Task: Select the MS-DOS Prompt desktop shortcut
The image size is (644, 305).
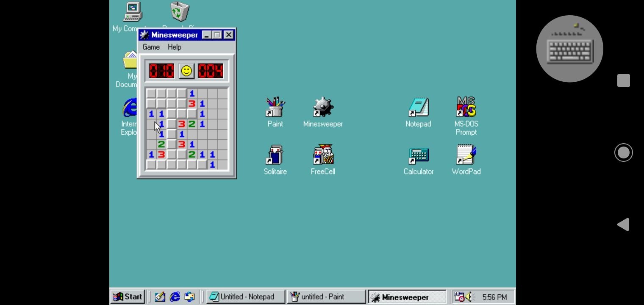Action: point(466,116)
